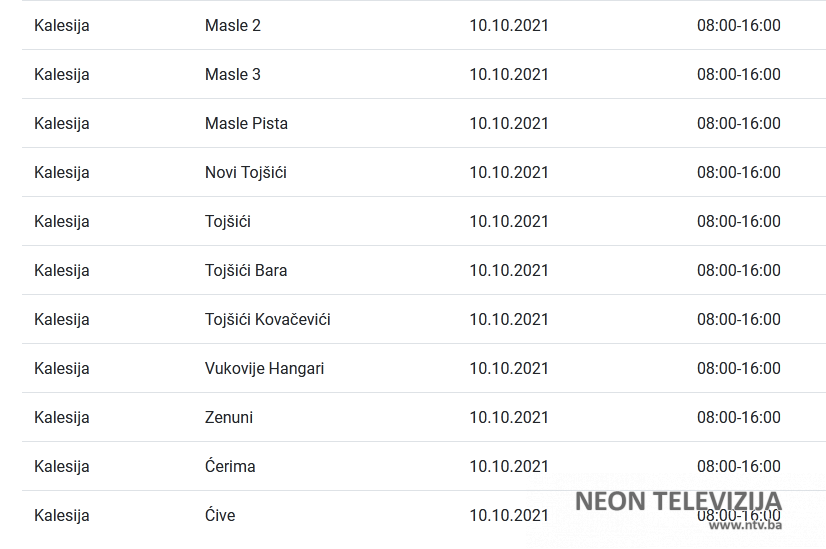Image resolution: width=826 pixels, height=549 pixels.
Task: Select the Zenuni location cell
Action: (x=229, y=417)
